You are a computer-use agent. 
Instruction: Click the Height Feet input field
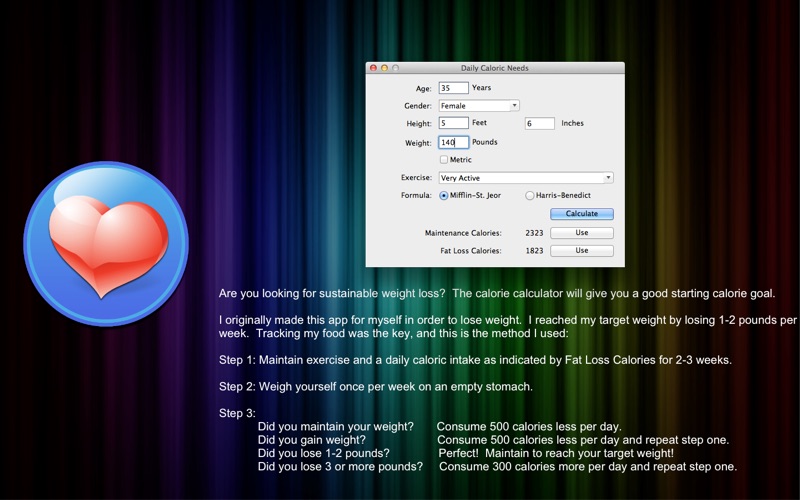click(453, 123)
